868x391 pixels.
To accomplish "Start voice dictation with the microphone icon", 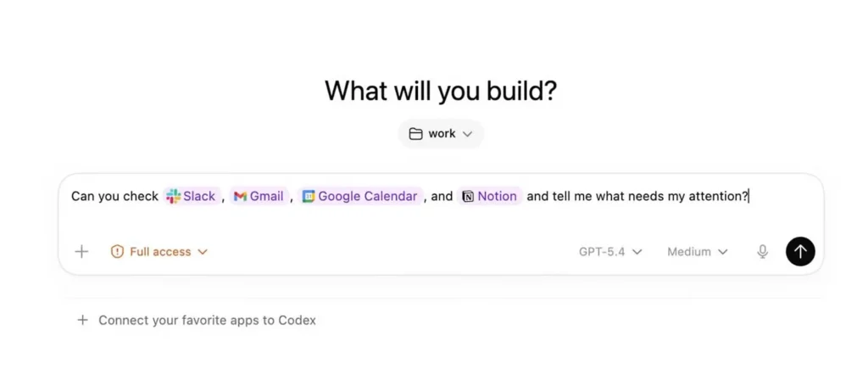I will (x=763, y=251).
